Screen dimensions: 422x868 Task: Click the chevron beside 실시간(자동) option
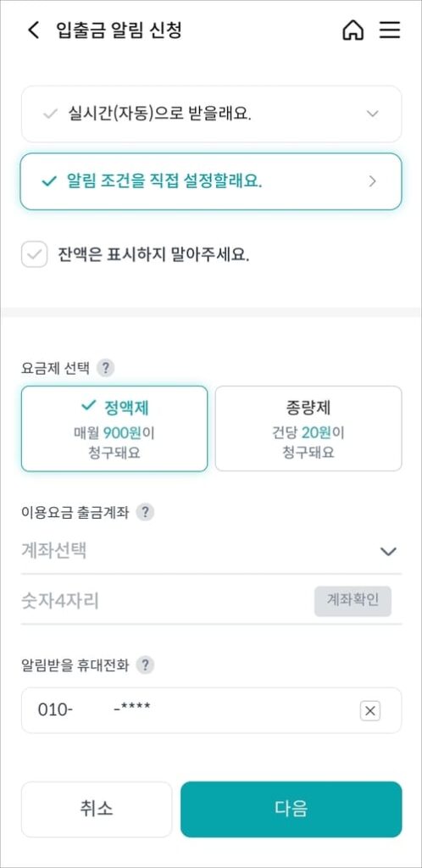pos(373,114)
